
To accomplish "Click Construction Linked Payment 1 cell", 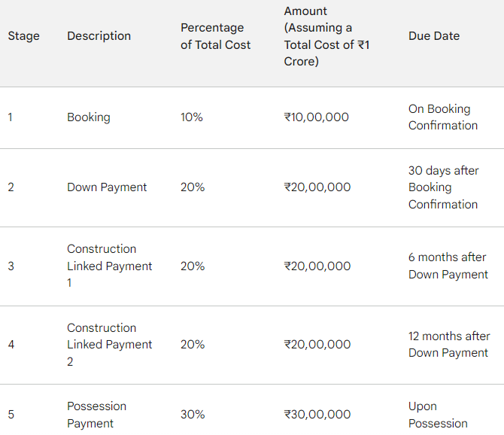I will pos(109,266).
